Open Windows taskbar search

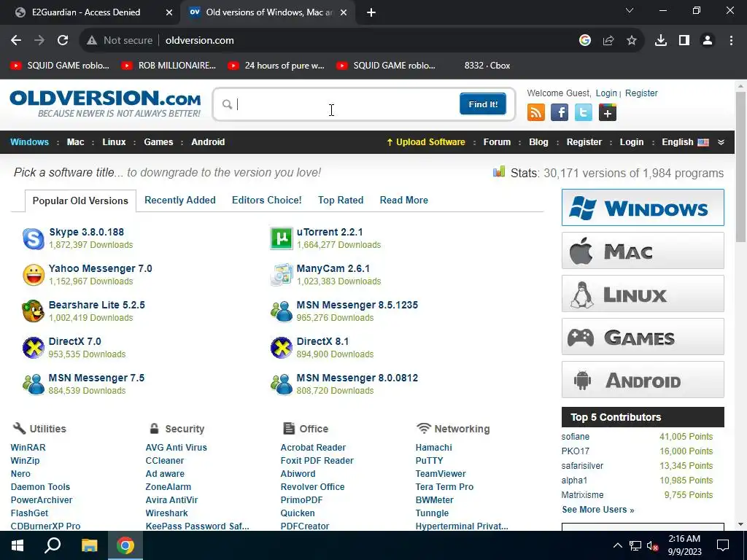click(53, 545)
